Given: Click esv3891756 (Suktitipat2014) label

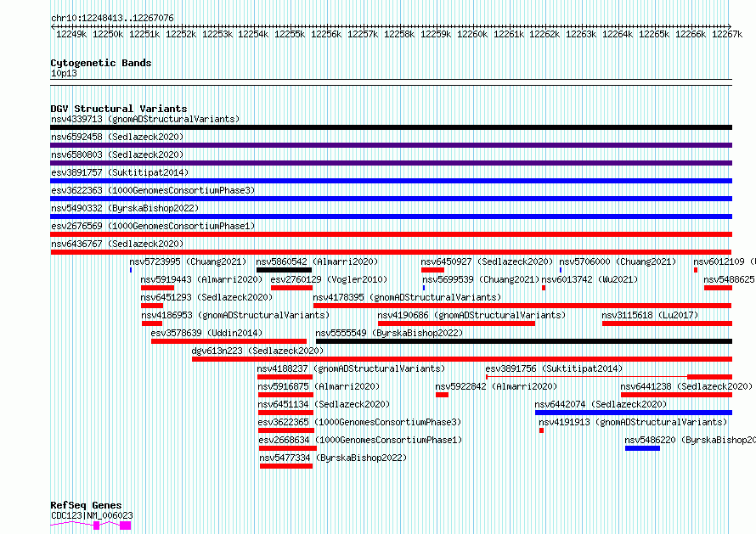Looking at the screenshot, I should tap(554, 368).
